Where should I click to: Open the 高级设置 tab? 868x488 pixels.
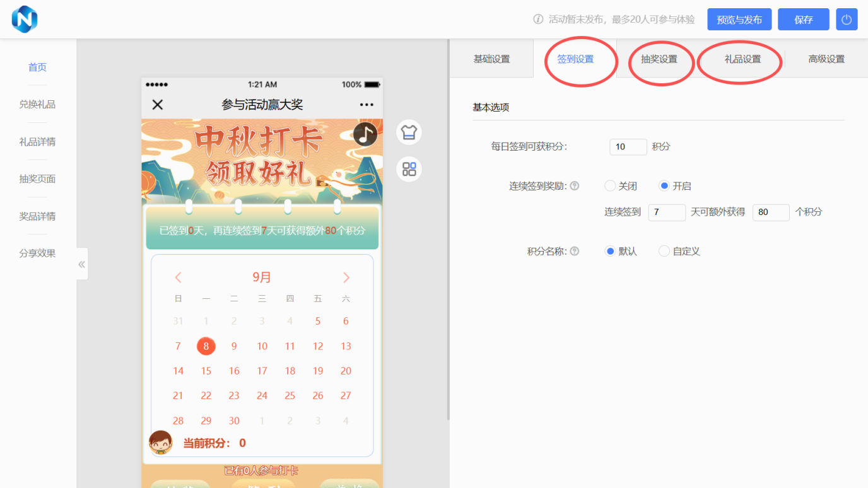pos(826,59)
